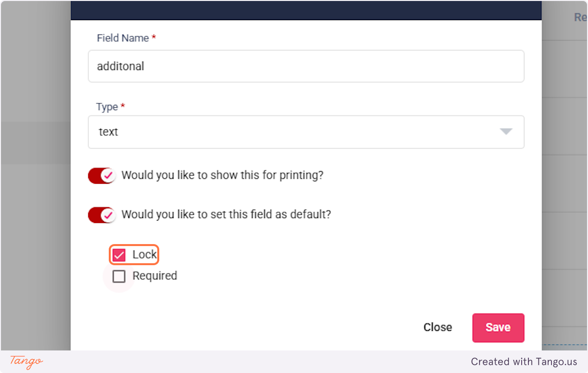This screenshot has width=588, height=373.
Task: Save the field settings
Action: [498, 327]
